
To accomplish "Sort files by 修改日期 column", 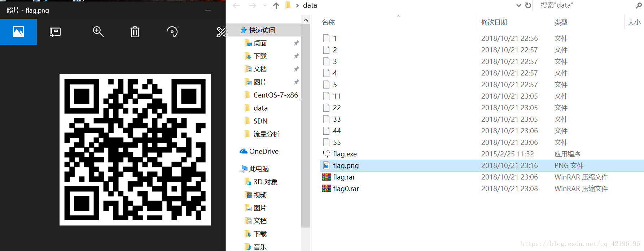I will pyautogui.click(x=494, y=22).
